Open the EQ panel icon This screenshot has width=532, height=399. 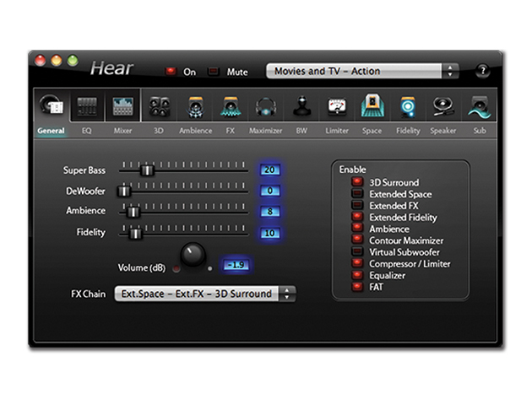tap(87, 105)
